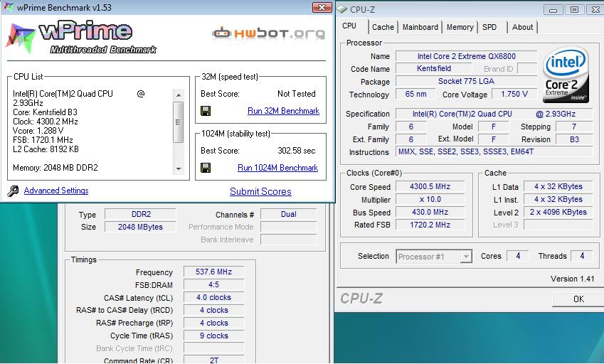
Task: Click the CPU-Z title bar app icon
Action: pyautogui.click(x=342, y=9)
